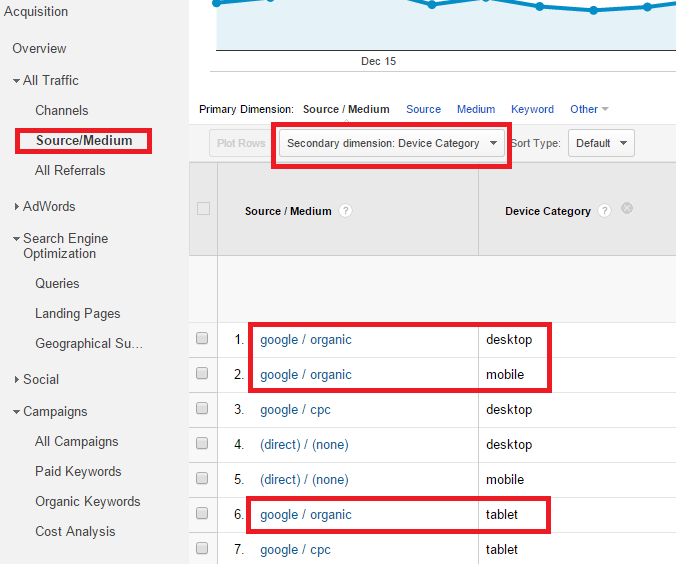Check the row 7 google / cpc tablet checkbox
The height and width of the screenshot is (564, 676).
(x=202, y=548)
